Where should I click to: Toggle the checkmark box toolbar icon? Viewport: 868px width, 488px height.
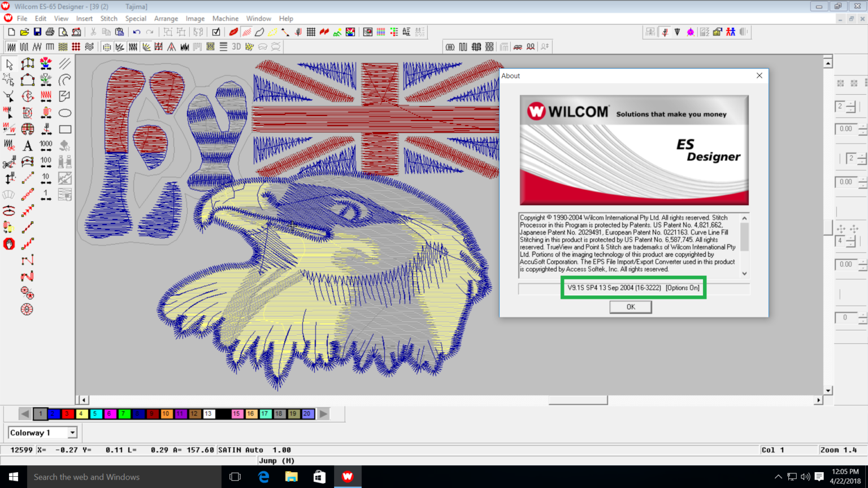click(216, 32)
